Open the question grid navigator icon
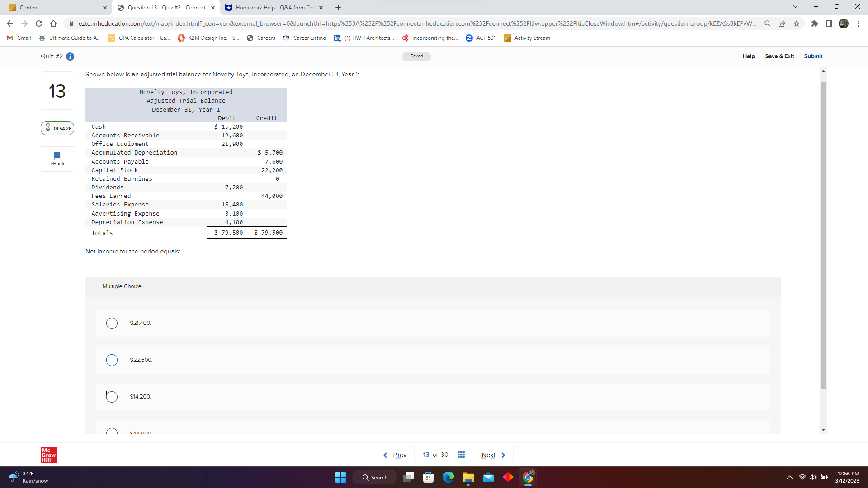 461,455
